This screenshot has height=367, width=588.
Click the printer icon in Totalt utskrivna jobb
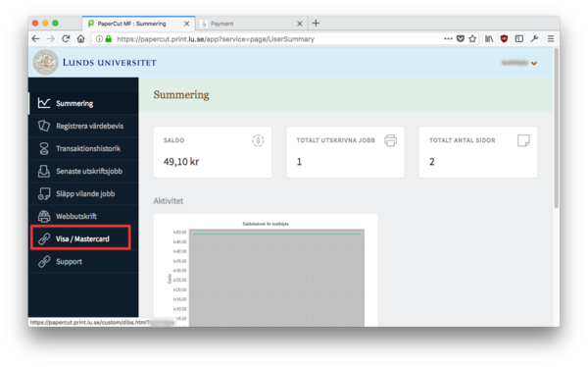pos(390,140)
